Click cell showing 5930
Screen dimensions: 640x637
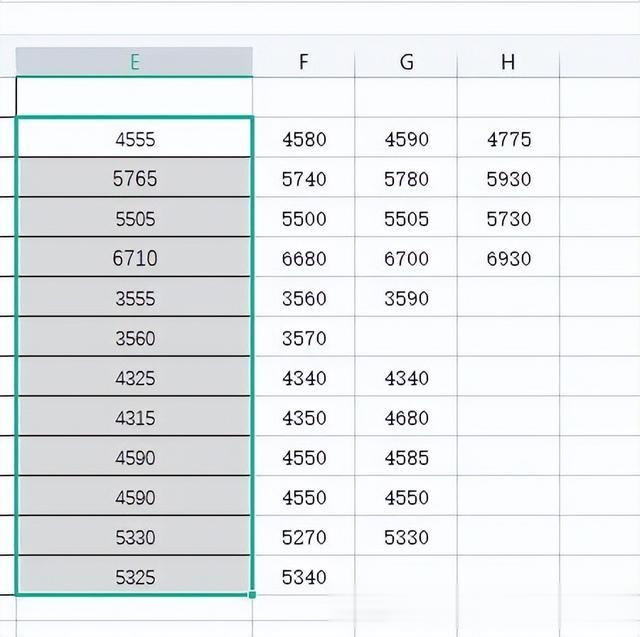pyautogui.click(x=508, y=178)
